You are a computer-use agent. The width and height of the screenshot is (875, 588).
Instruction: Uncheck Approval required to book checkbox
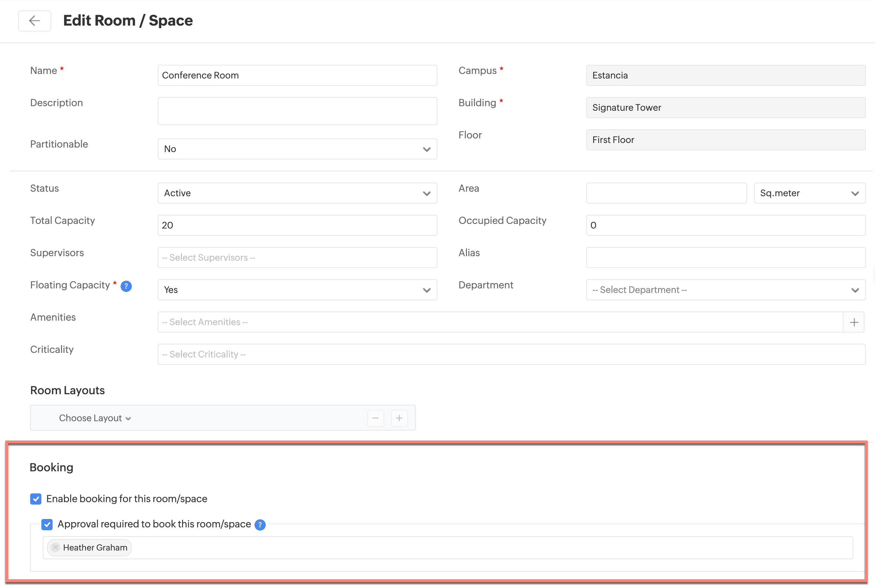[x=47, y=524]
